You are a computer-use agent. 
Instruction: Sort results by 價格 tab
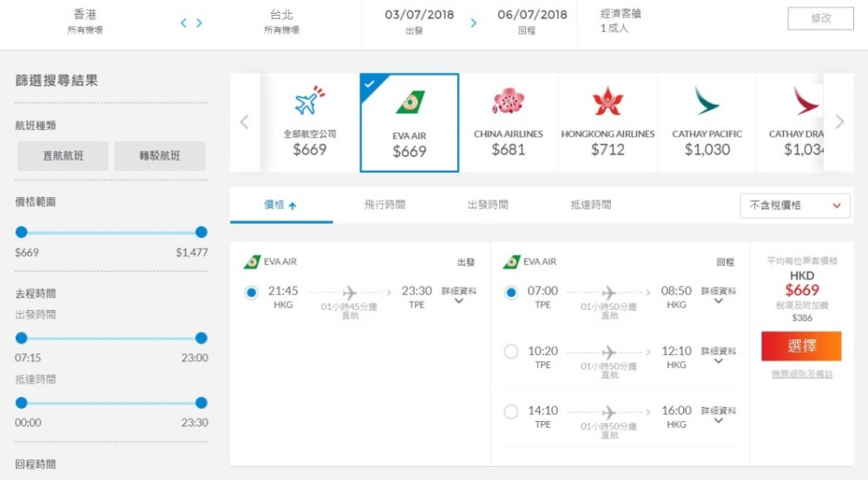click(281, 205)
